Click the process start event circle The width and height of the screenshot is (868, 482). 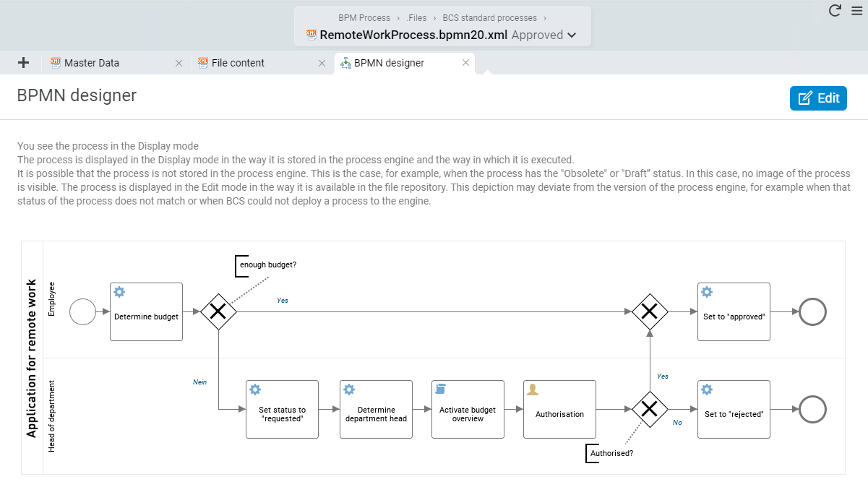82,312
